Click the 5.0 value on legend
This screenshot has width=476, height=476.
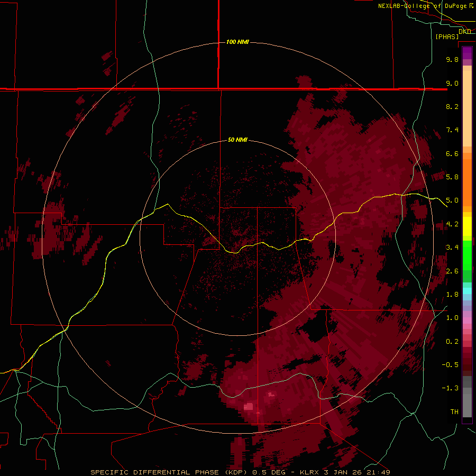(452, 200)
